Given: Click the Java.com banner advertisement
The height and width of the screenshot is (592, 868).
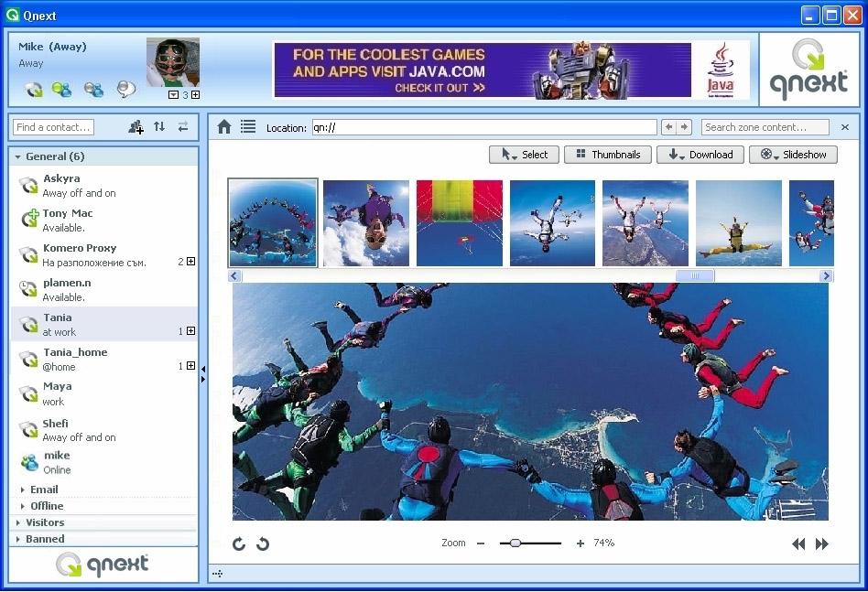Looking at the screenshot, I should (512, 70).
